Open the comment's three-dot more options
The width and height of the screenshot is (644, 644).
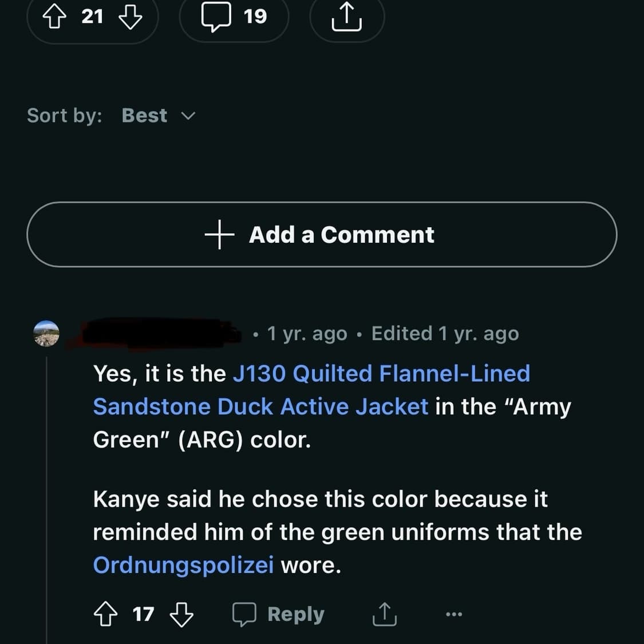[453, 615]
